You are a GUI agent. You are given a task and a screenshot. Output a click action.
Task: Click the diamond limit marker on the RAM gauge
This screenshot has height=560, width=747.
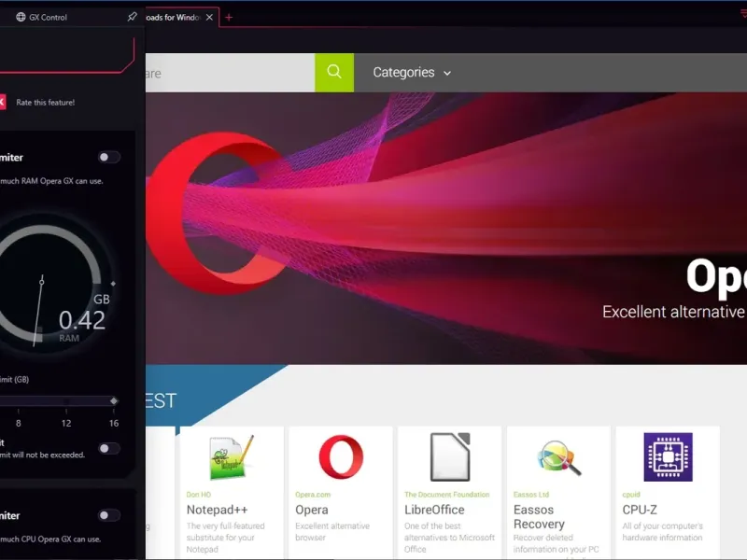[113, 284]
